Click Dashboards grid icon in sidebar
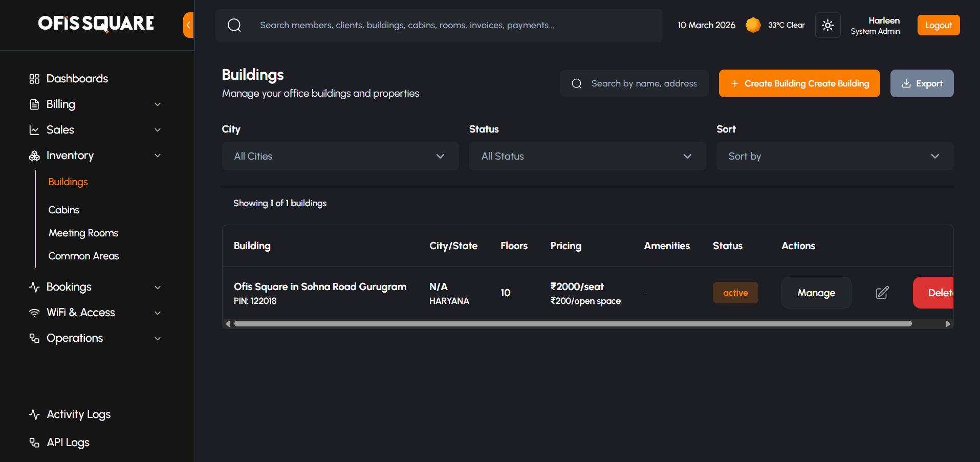The height and width of the screenshot is (462, 980). point(34,79)
